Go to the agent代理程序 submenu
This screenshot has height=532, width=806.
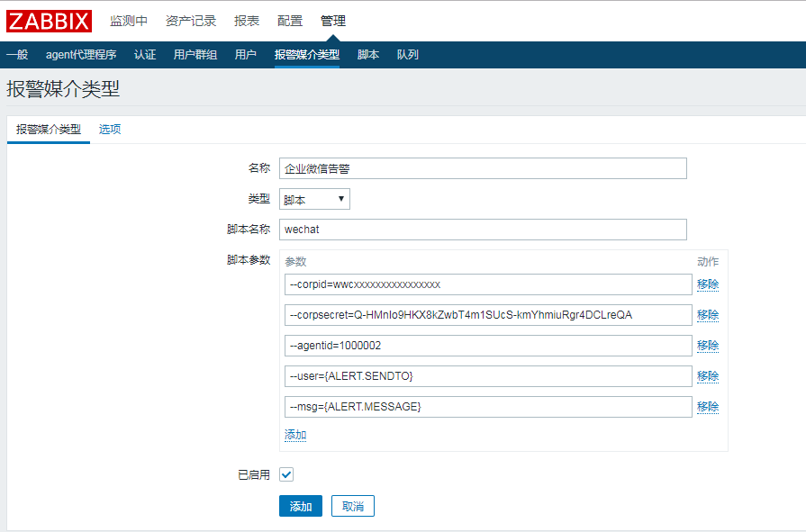(81, 55)
